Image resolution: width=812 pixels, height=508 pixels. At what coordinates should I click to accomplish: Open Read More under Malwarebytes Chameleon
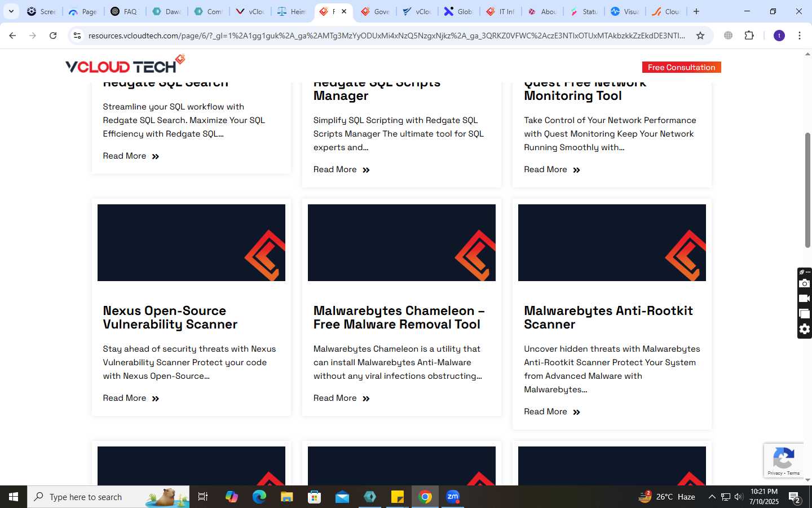[x=341, y=398]
